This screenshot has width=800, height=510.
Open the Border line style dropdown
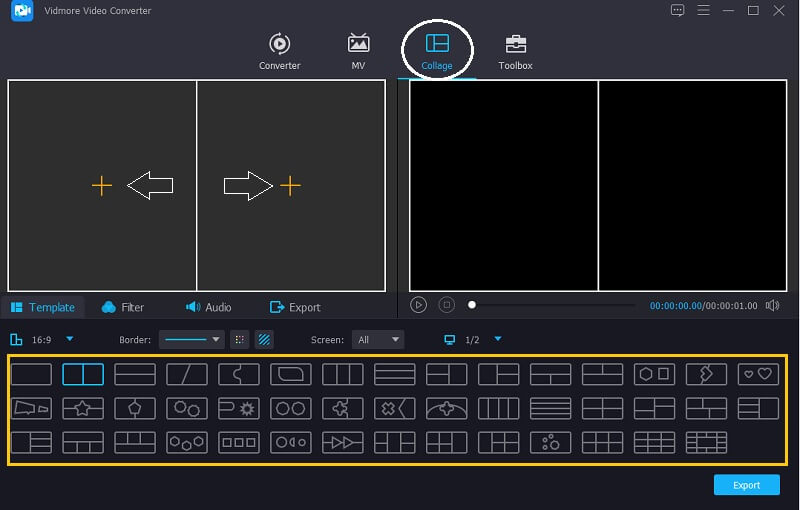[191, 340]
